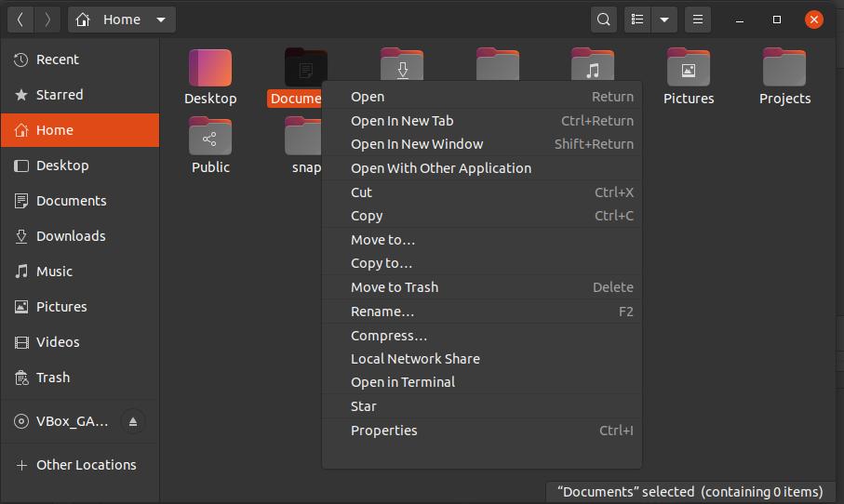The image size is (844, 504).
Task: Choose Move to Trash
Action: (x=482, y=287)
